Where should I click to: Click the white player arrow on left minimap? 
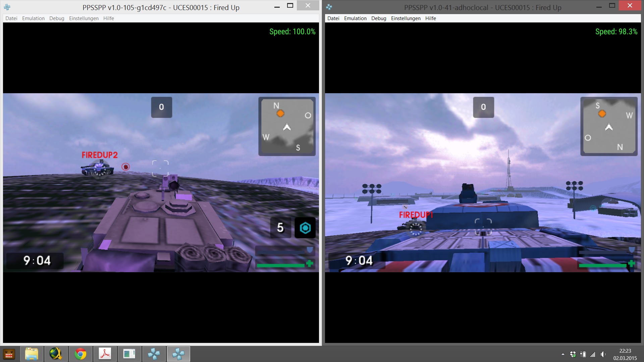coord(287,127)
